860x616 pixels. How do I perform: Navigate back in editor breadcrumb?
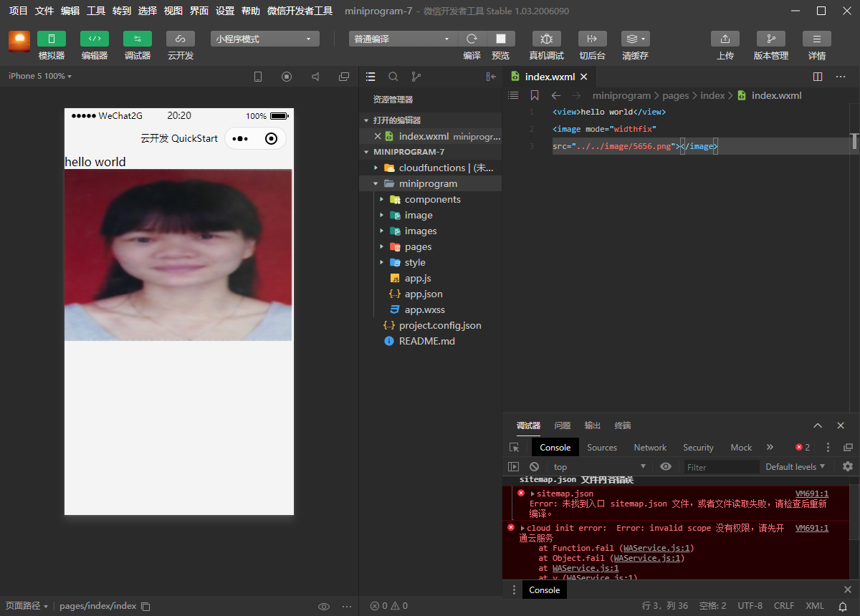pyautogui.click(x=555, y=95)
